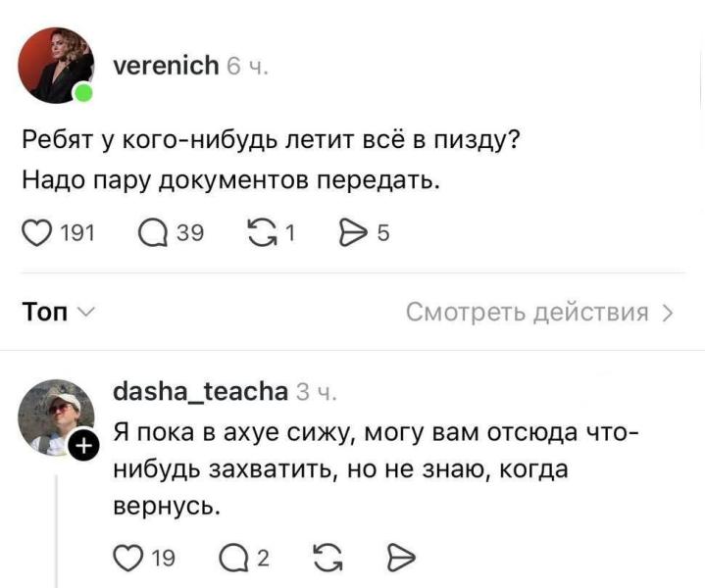Open verenich profile picture
705x588 pixels.
point(57,66)
